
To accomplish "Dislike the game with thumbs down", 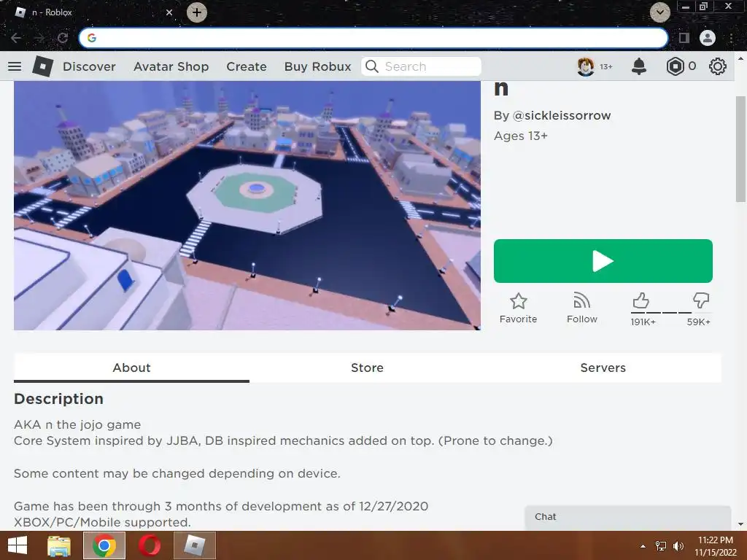I will [x=701, y=300].
